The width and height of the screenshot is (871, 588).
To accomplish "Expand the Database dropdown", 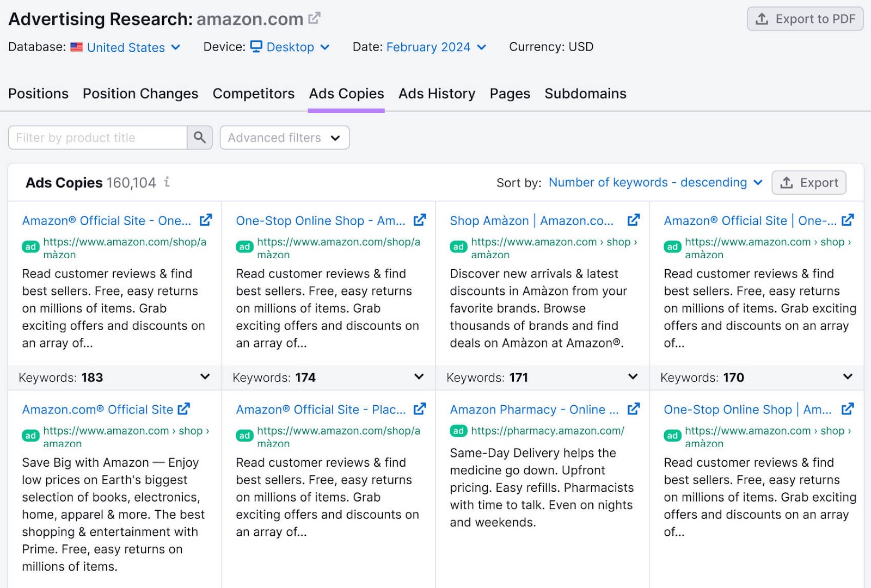I will click(175, 47).
